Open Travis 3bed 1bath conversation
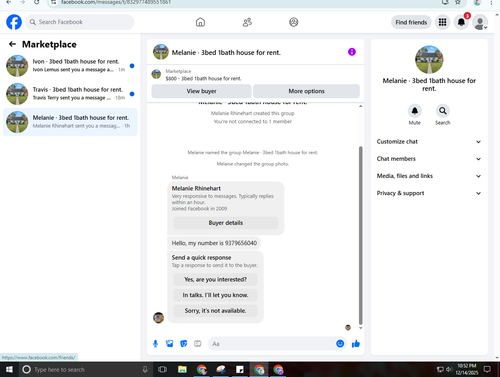The width and height of the screenshot is (500, 377). click(70, 94)
